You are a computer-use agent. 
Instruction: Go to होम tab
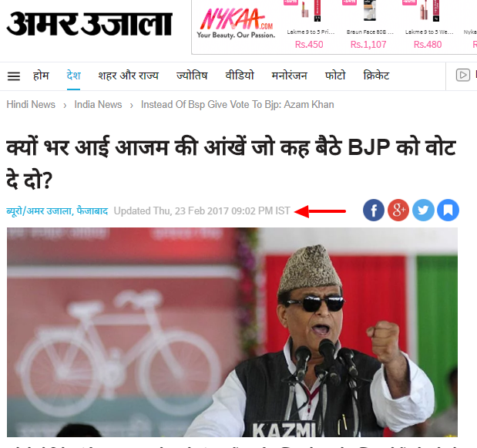click(x=41, y=76)
